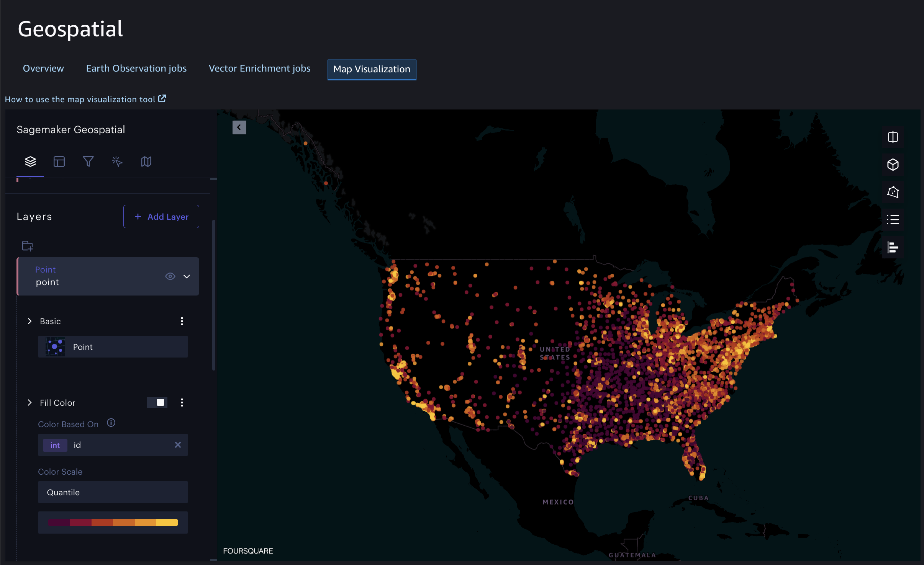Toggle visibility of the point layer
This screenshot has height=565, width=924.
[170, 276]
